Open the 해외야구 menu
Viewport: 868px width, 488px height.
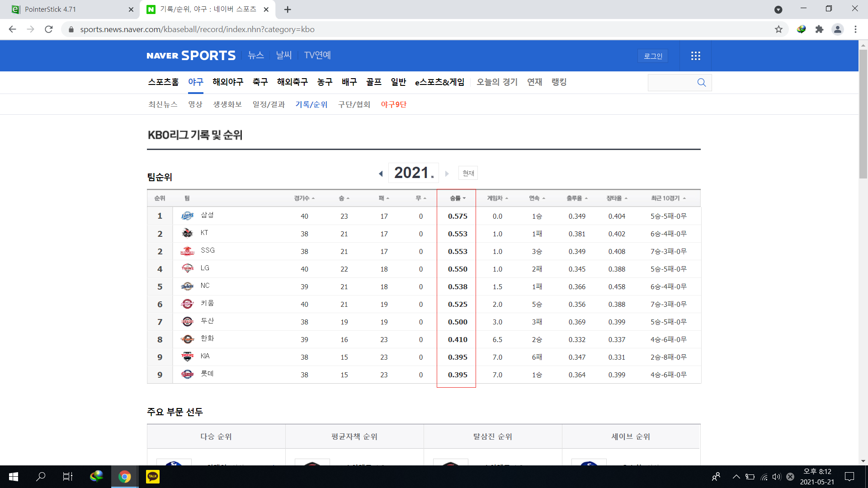(x=228, y=82)
